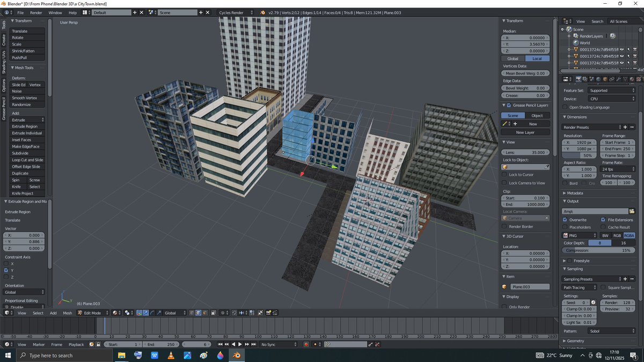This screenshot has width=644, height=362.
Task: Enable the Cache Result checkbox
Action: tap(603, 227)
